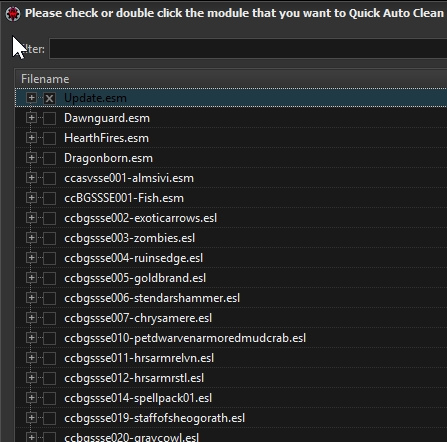Viewport: 447px width, 442px height.
Task: Check the ccbgssse011-hrsarmrelvn.esl checkbox
Action: 49,358
